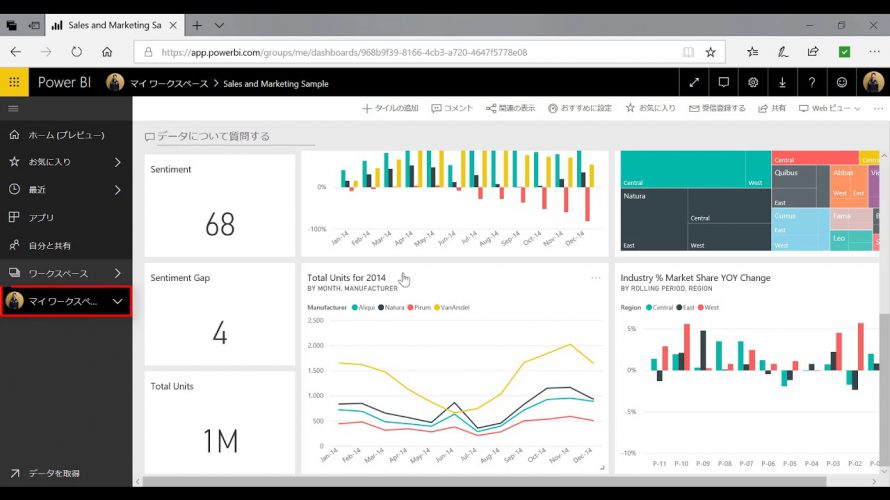Open a new browser tab
This screenshot has width=890, height=500.
pos(197,26)
